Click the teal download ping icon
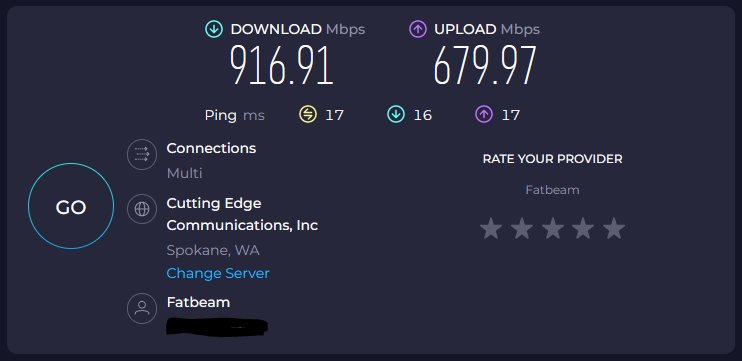The height and width of the screenshot is (361, 742). [x=396, y=115]
